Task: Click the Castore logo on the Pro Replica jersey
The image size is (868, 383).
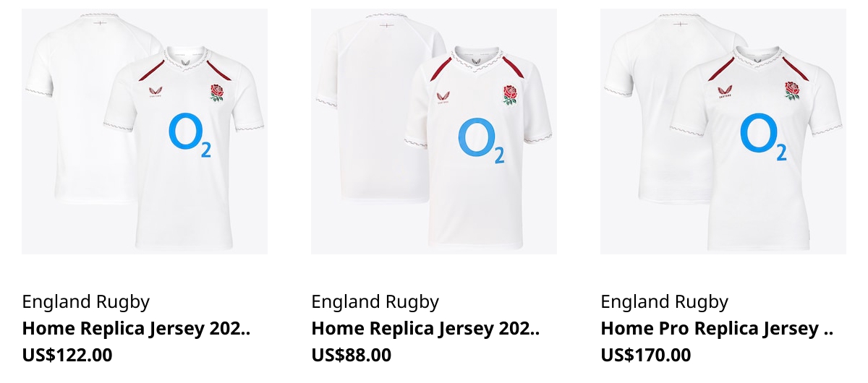Action: pos(725,92)
